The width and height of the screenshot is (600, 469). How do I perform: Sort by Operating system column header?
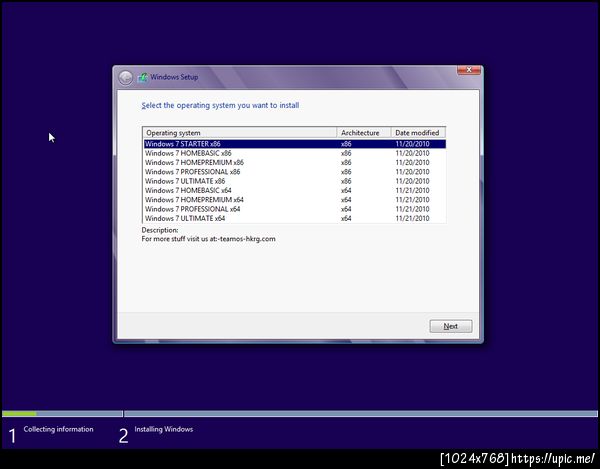(240, 133)
